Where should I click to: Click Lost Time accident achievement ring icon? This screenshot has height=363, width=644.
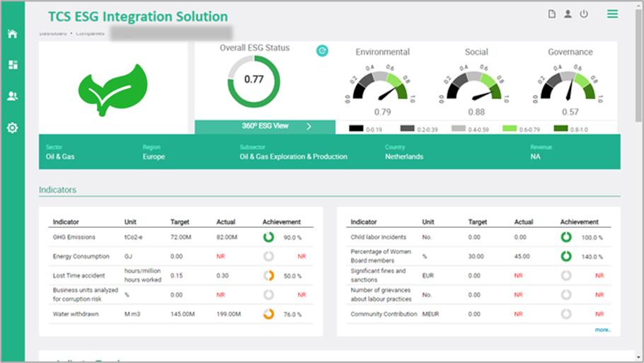click(269, 275)
